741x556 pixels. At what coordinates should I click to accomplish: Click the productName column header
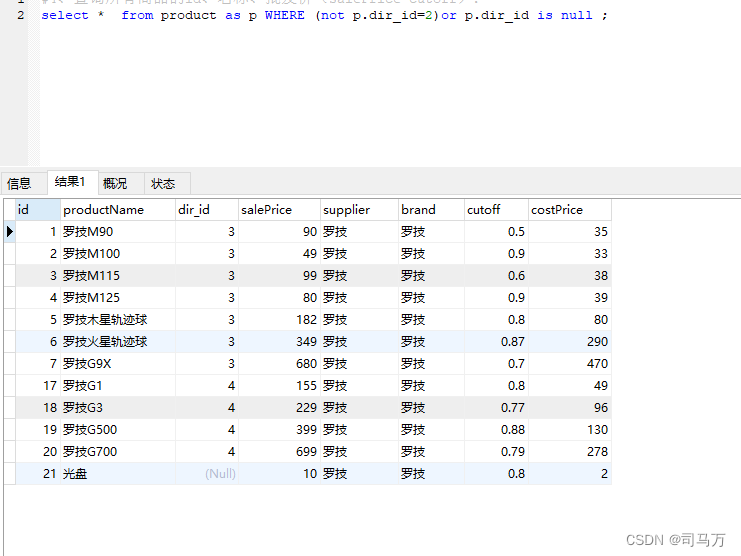tap(118, 210)
